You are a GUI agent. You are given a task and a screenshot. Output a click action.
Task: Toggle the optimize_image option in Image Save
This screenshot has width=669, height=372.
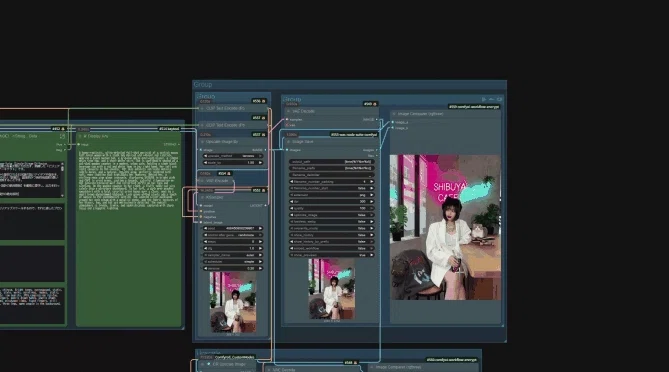pyautogui.click(x=332, y=215)
